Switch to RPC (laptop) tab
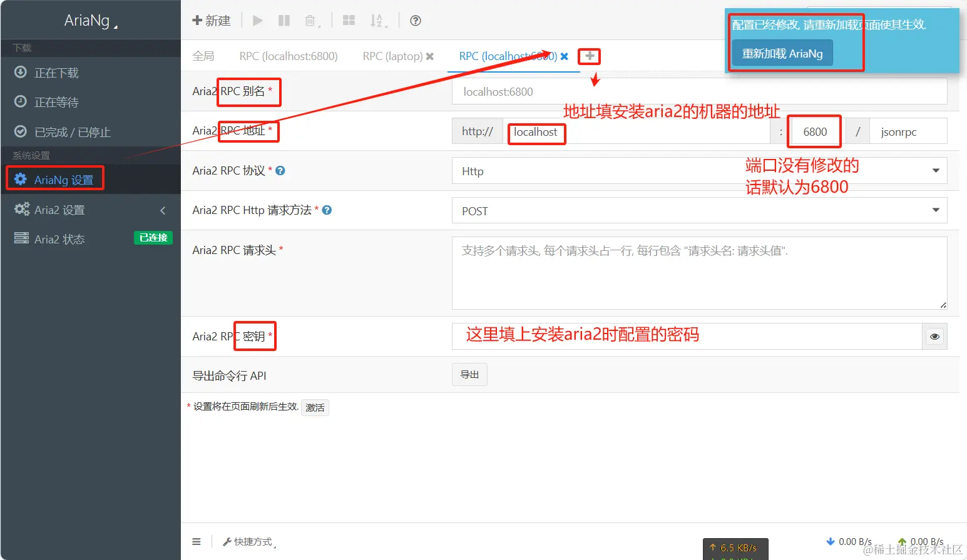Image resolution: width=967 pixels, height=560 pixels. coord(393,56)
